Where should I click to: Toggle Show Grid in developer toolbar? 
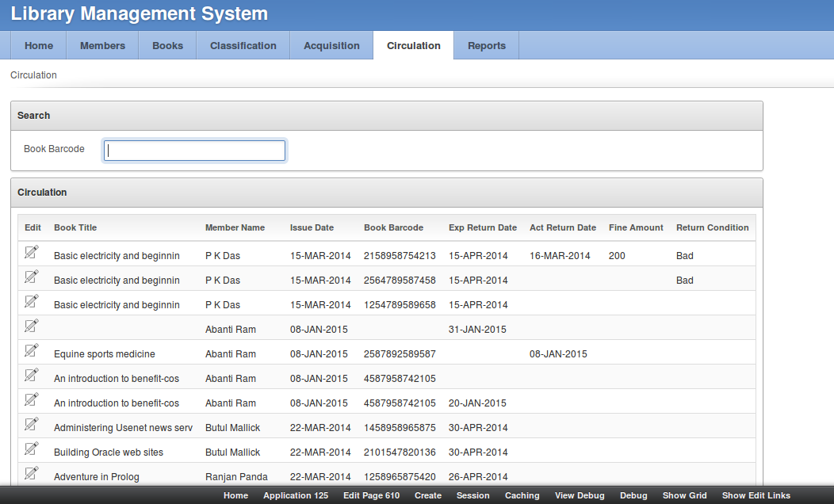click(x=684, y=495)
